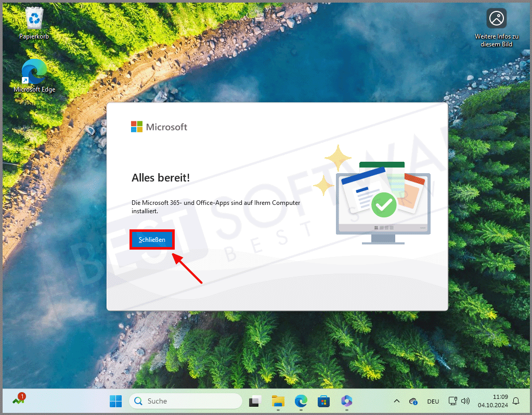
Task: Switch the DEU input language indicator
Action: pyautogui.click(x=433, y=401)
